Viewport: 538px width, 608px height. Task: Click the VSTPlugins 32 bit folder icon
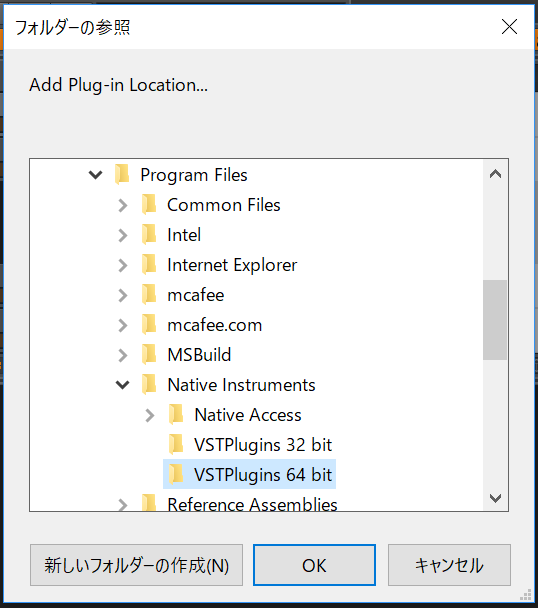176,444
